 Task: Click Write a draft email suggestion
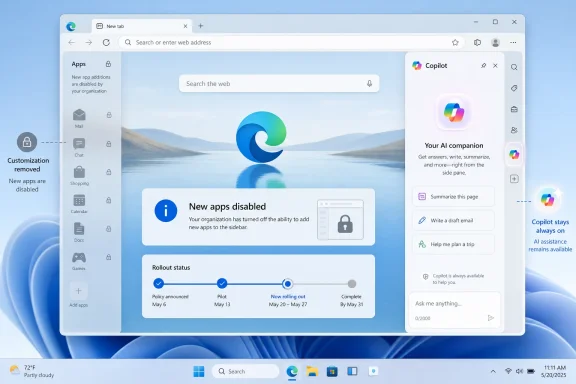pyautogui.click(x=454, y=220)
